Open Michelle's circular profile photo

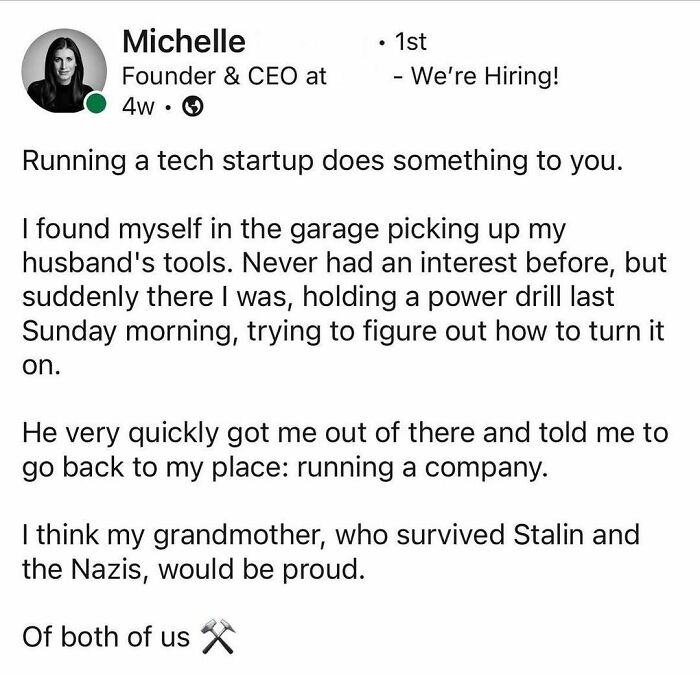pyautogui.click(x=64, y=71)
